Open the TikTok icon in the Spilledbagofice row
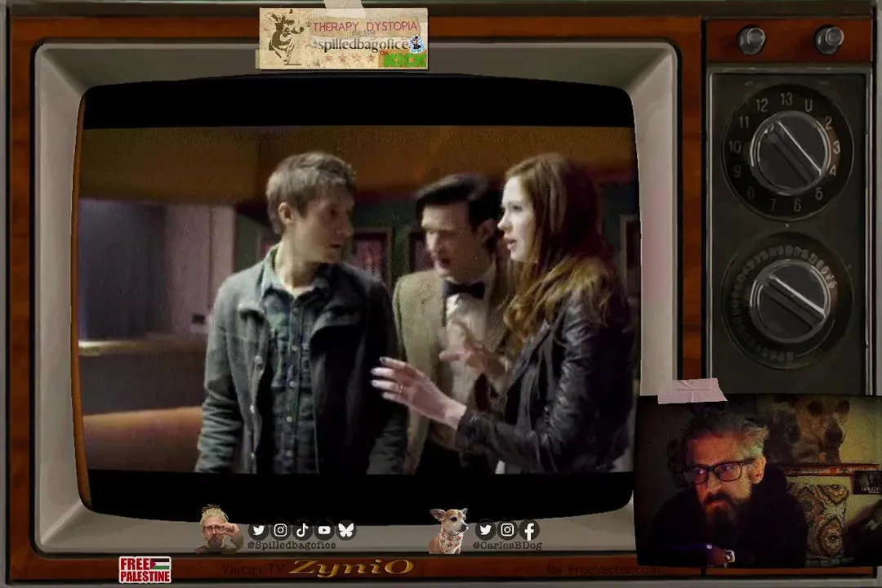This screenshot has height=588, width=882. pyautogui.click(x=302, y=530)
